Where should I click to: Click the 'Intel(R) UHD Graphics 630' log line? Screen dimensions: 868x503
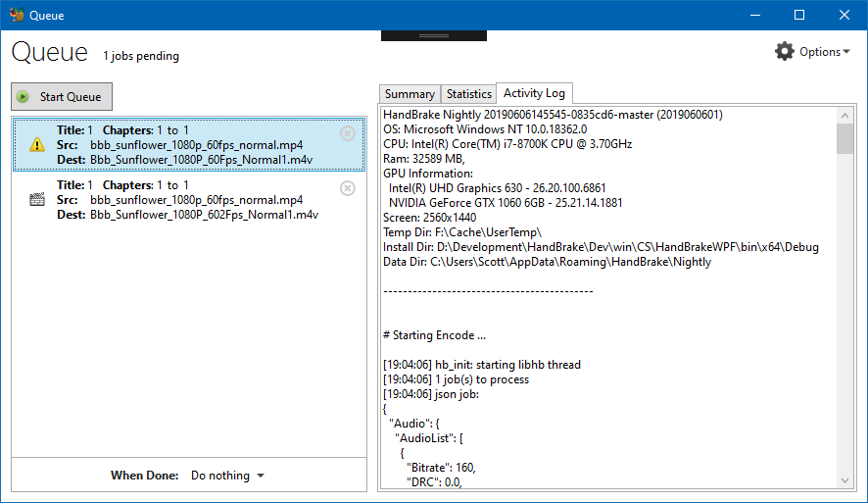point(497,188)
